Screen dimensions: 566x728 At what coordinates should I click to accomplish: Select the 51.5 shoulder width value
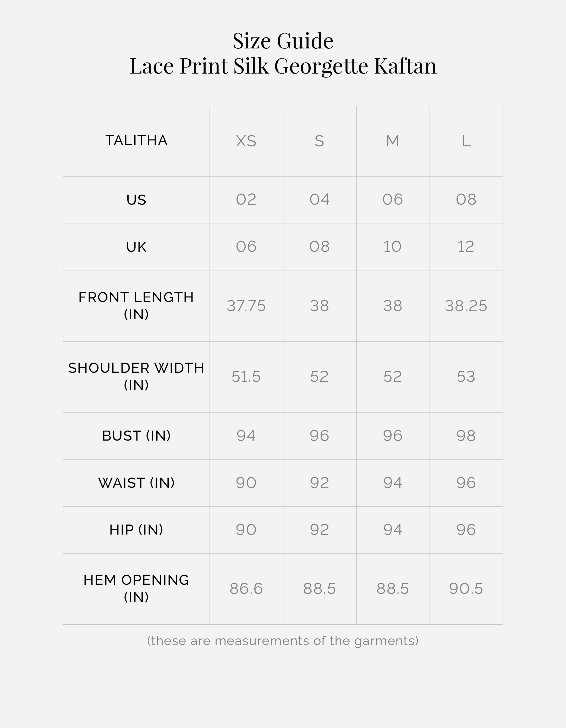pos(246,376)
